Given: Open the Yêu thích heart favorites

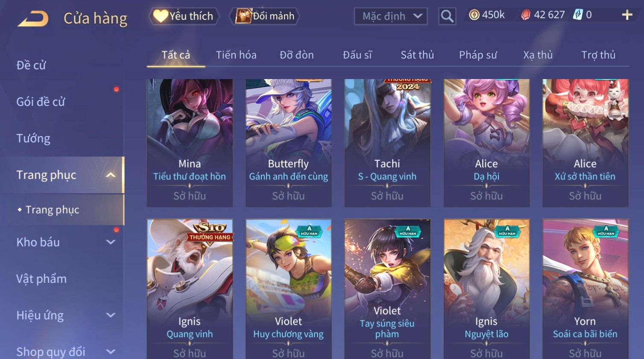Looking at the screenshot, I should point(161,16).
